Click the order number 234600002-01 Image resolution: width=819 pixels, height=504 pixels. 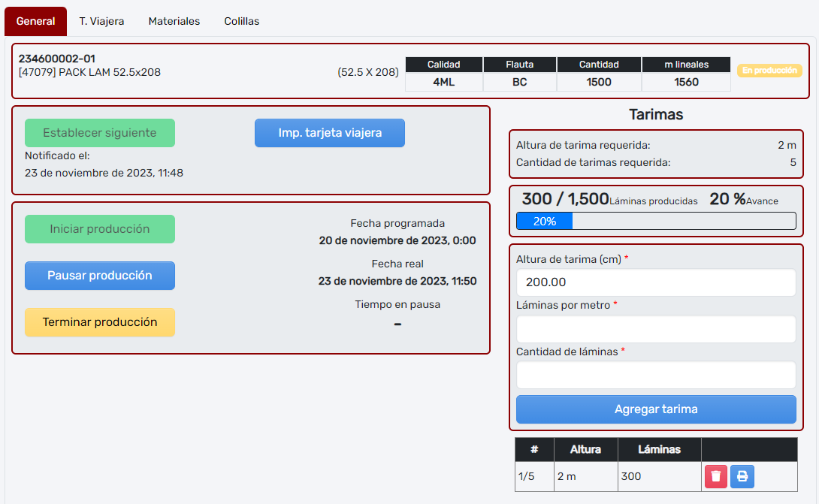tap(57, 59)
